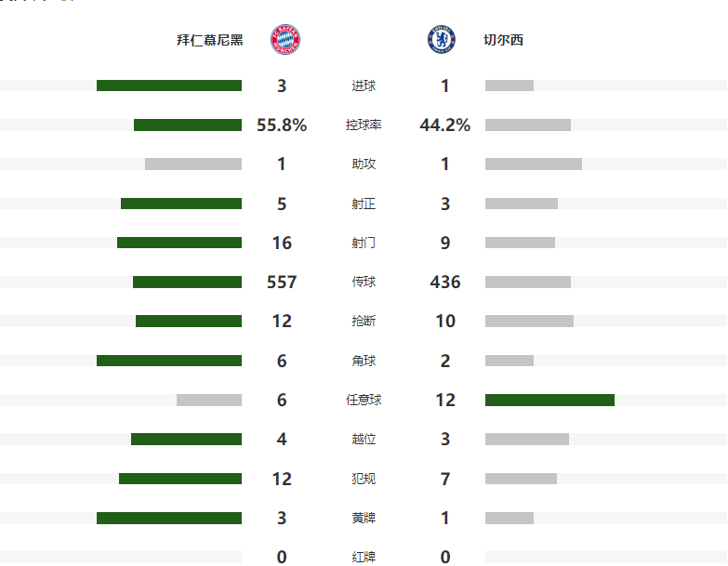Open the 切尔西 team name link

(503, 40)
